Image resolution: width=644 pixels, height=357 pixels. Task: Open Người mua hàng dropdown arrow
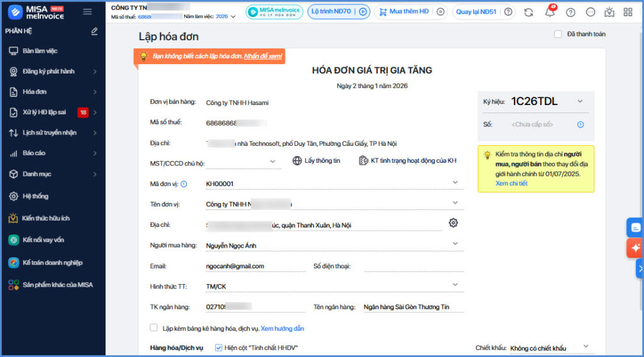[455, 244]
